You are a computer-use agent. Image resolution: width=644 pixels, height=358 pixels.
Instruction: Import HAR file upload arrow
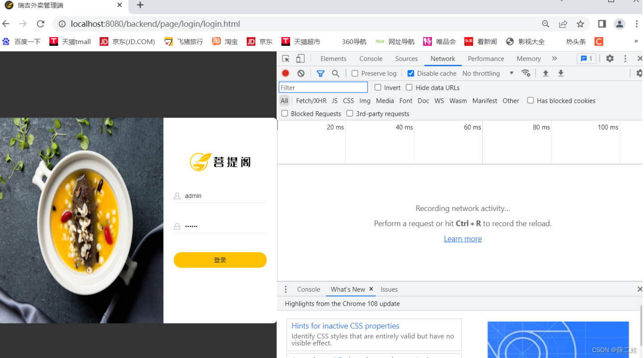546,73
